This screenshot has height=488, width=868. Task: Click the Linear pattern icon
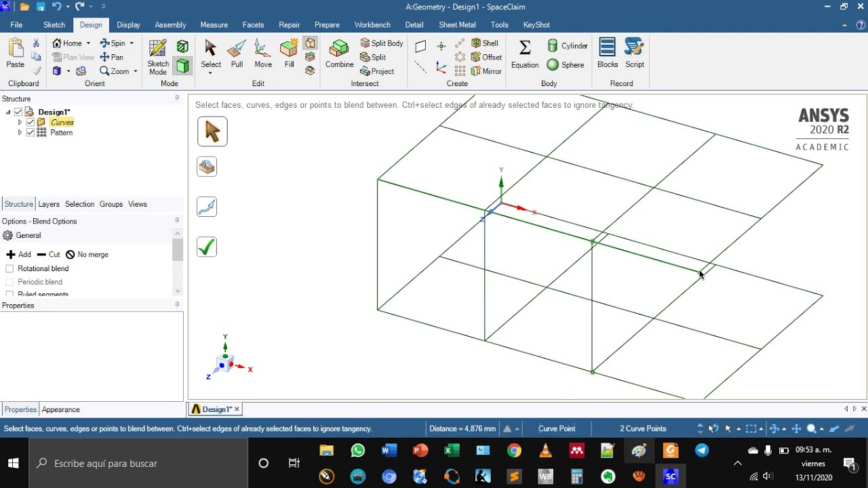460,43
